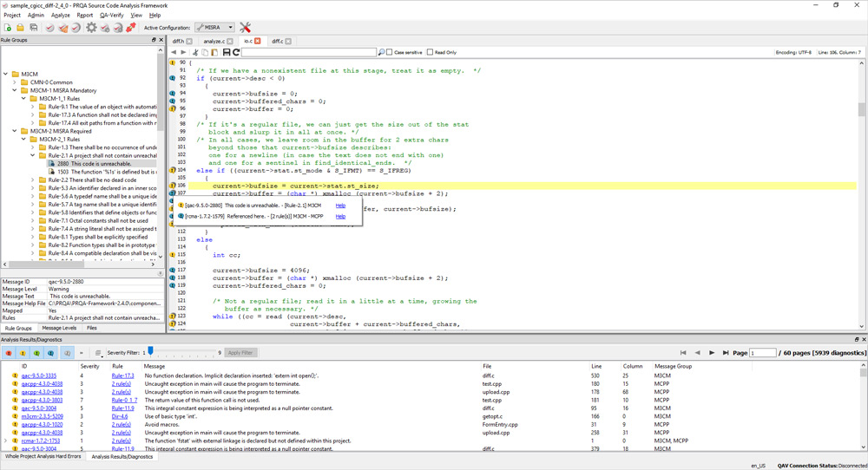Click the search text input field
This screenshot has width=868, height=470.
pos(309,53)
